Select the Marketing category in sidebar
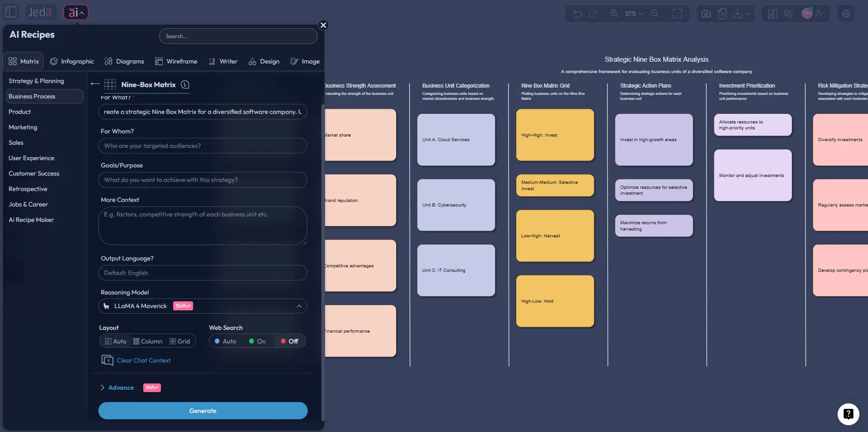The height and width of the screenshot is (432, 868). tap(22, 127)
